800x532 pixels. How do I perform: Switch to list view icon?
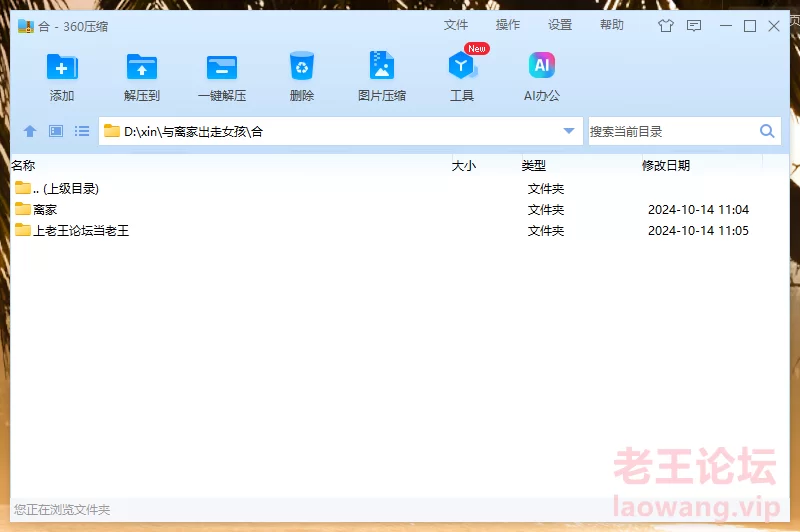[82, 131]
